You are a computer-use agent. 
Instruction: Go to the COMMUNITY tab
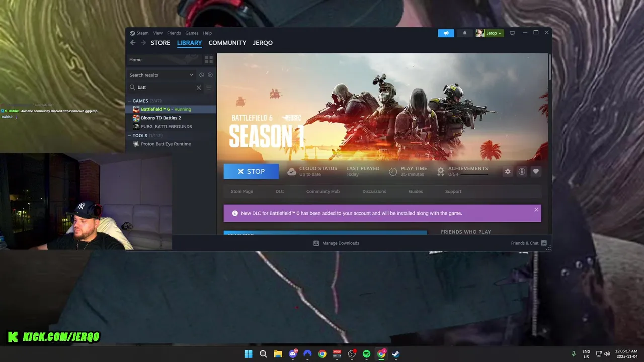tap(227, 43)
